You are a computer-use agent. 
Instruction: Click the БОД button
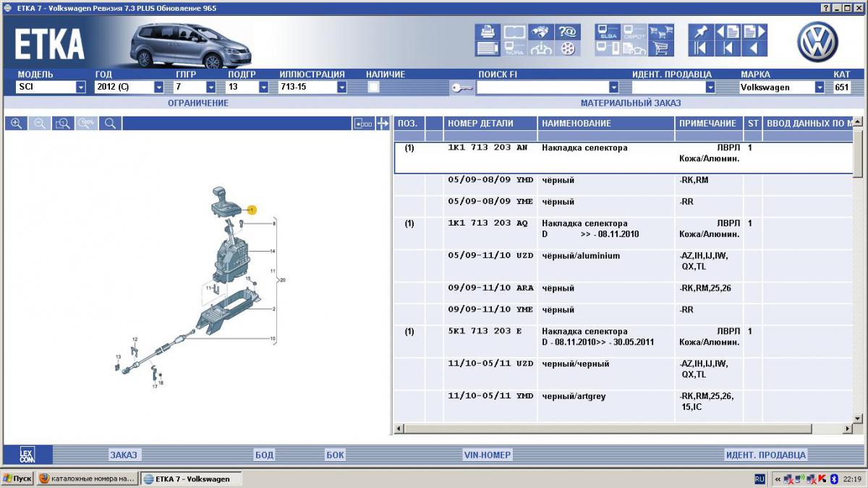[265, 455]
